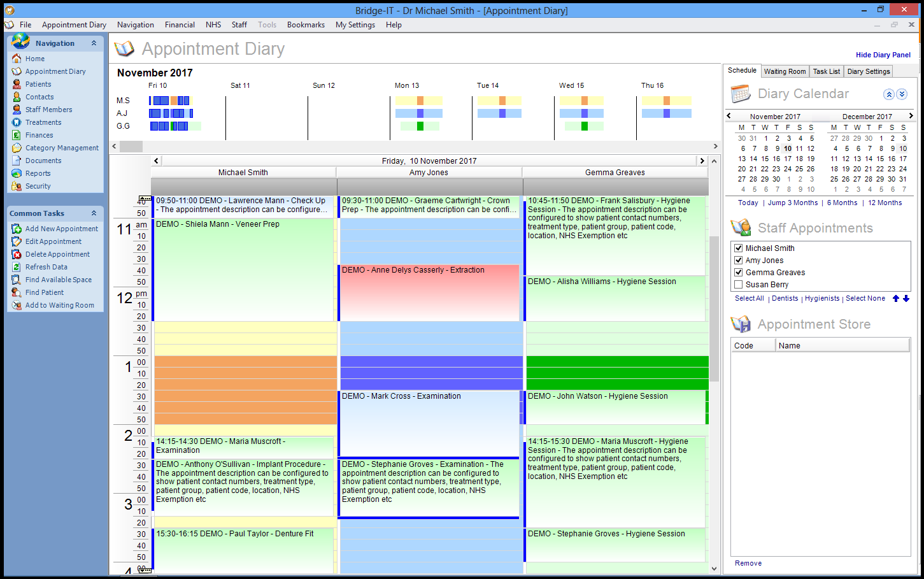924x579 pixels.
Task: Click the Documents icon
Action: click(x=17, y=161)
